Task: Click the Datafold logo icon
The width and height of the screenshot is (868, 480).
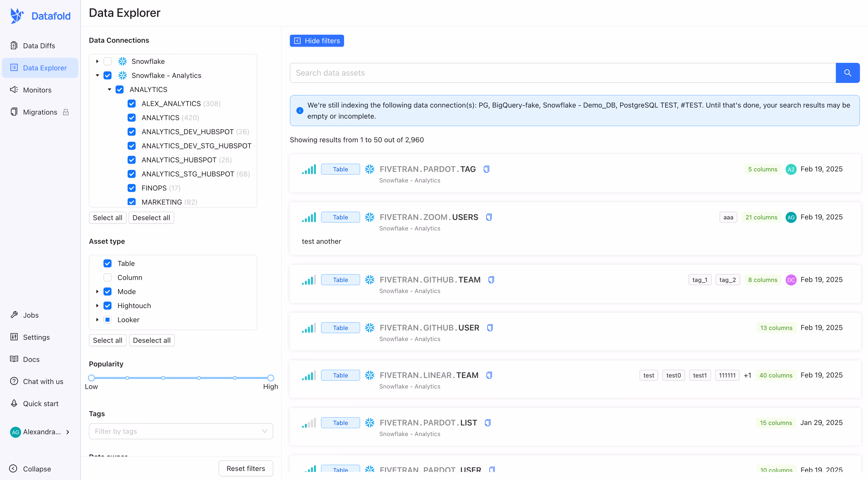Action: click(17, 16)
